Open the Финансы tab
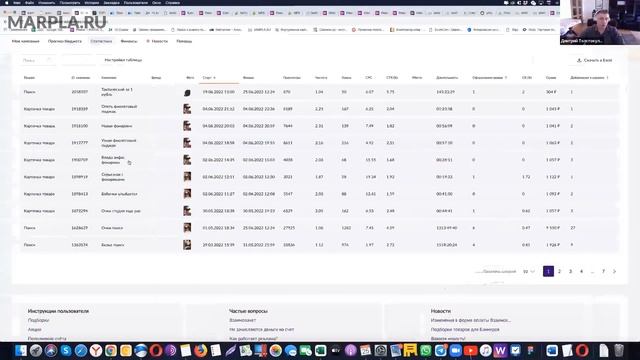This screenshot has height=360, width=640. (x=129, y=41)
